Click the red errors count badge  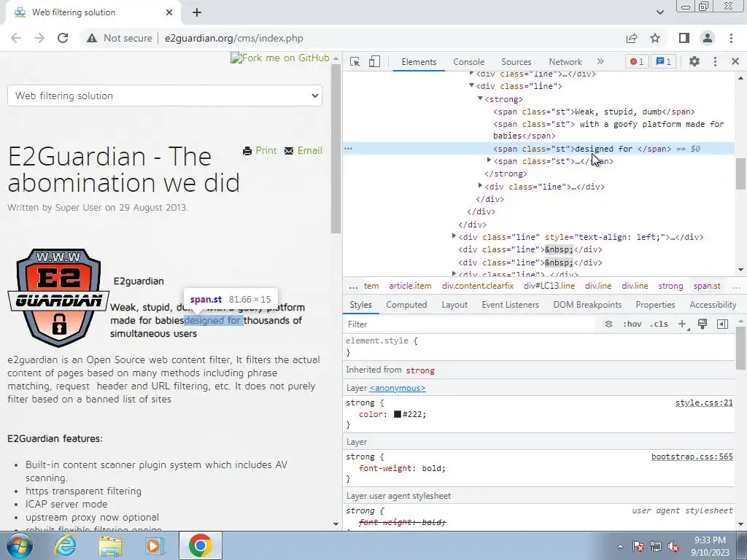pos(636,61)
